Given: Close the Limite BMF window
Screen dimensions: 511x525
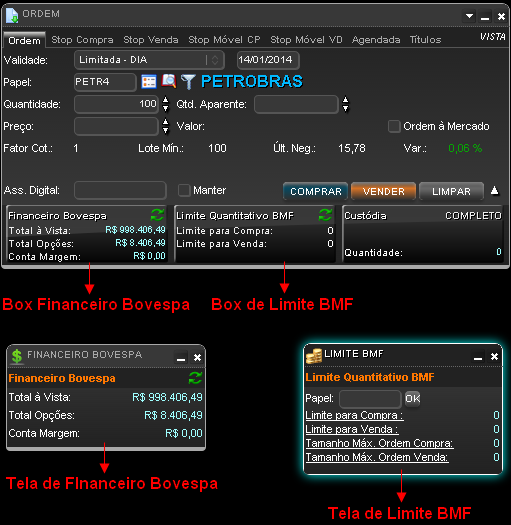Looking at the screenshot, I should pos(494,357).
